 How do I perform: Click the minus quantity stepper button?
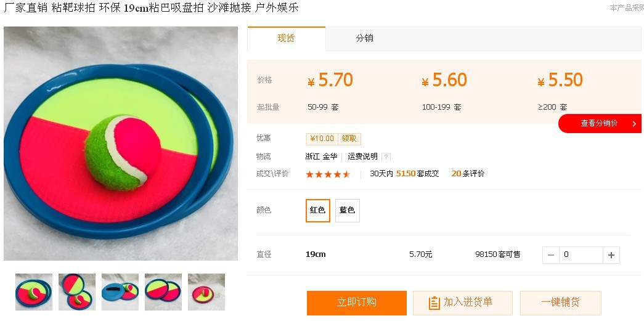[x=551, y=255]
